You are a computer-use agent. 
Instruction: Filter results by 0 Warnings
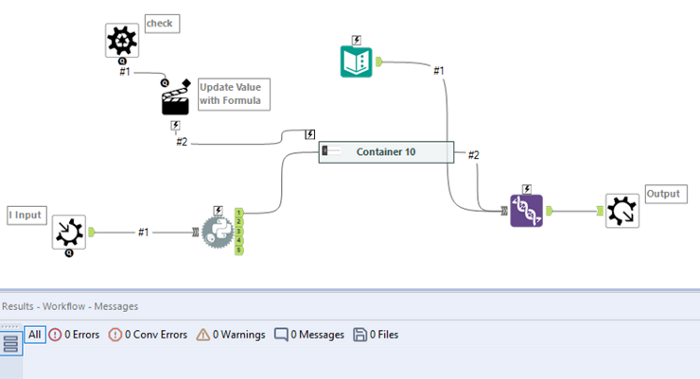point(231,334)
